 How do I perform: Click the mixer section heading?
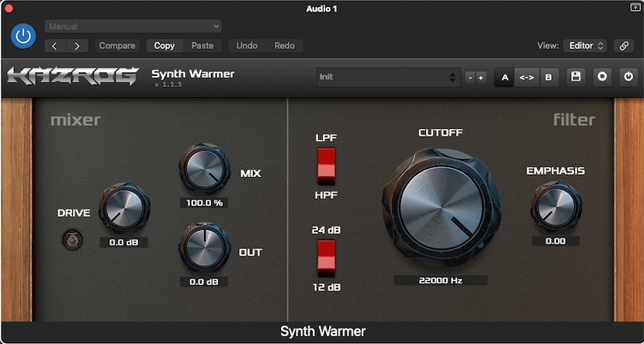click(x=75, y=120)
